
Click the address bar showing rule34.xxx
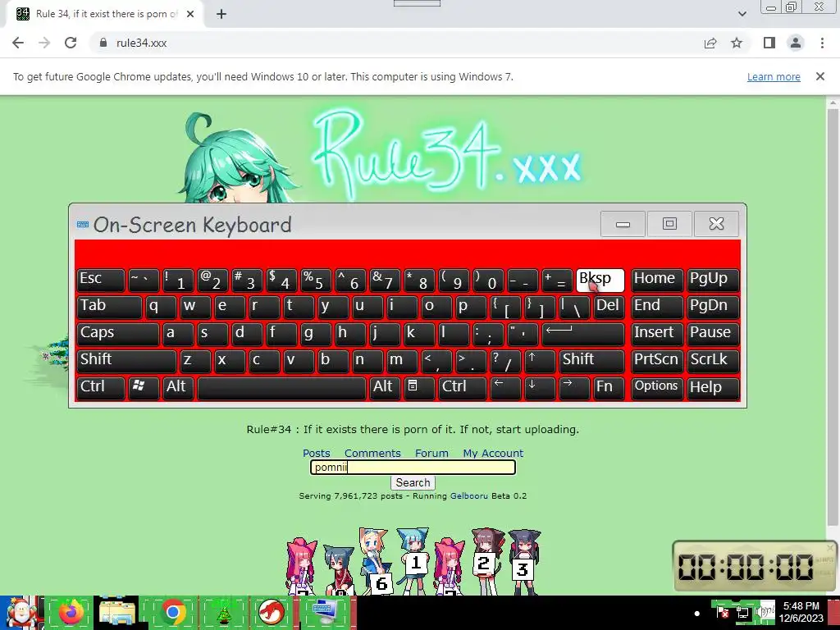(396, 43)
